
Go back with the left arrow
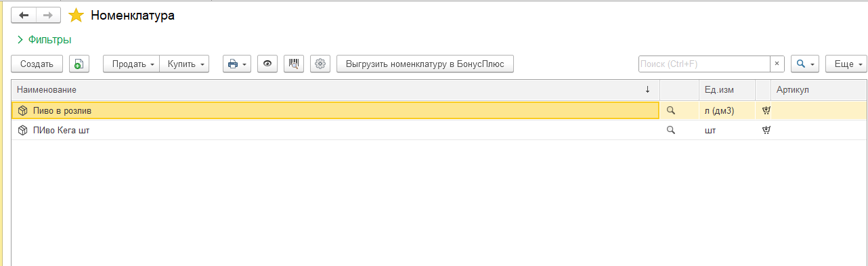24,15
